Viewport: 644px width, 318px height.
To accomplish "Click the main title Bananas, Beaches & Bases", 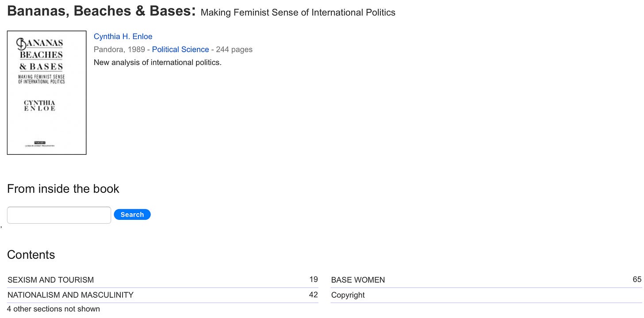I will 101,11.
